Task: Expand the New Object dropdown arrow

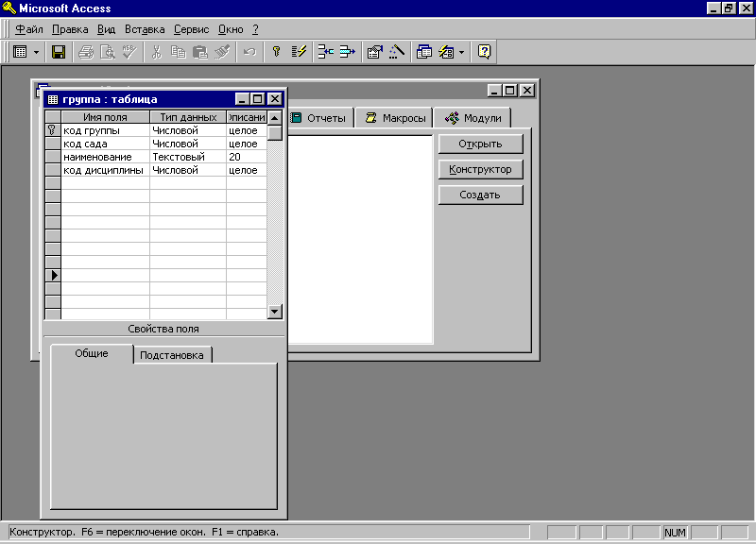Action: tap(461, 52)
